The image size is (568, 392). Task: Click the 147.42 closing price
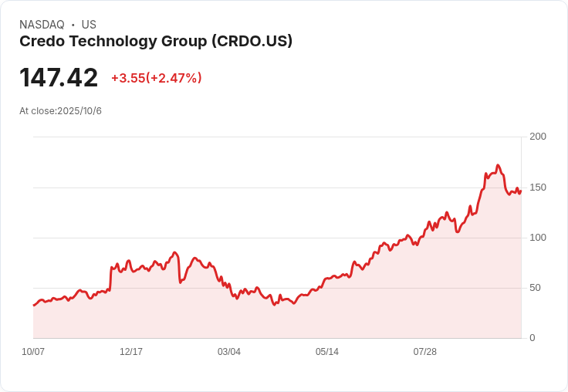pyautogui.click(x=59, y=77)
